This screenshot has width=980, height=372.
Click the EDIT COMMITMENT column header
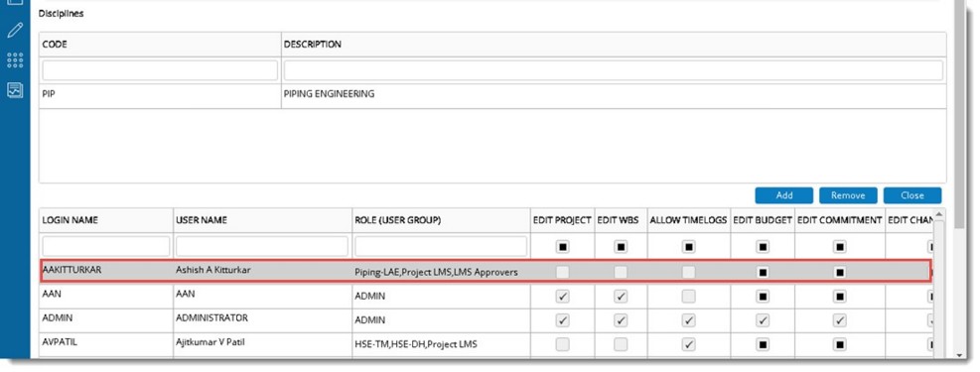pyautogui.click(x=839, y=220)
